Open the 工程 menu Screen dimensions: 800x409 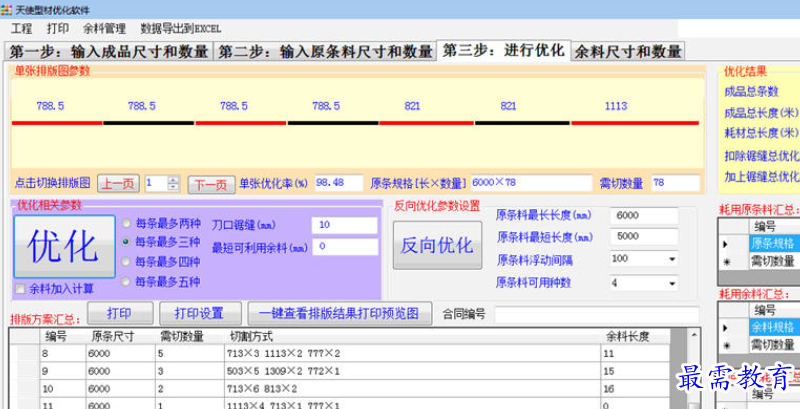[22, 29]
